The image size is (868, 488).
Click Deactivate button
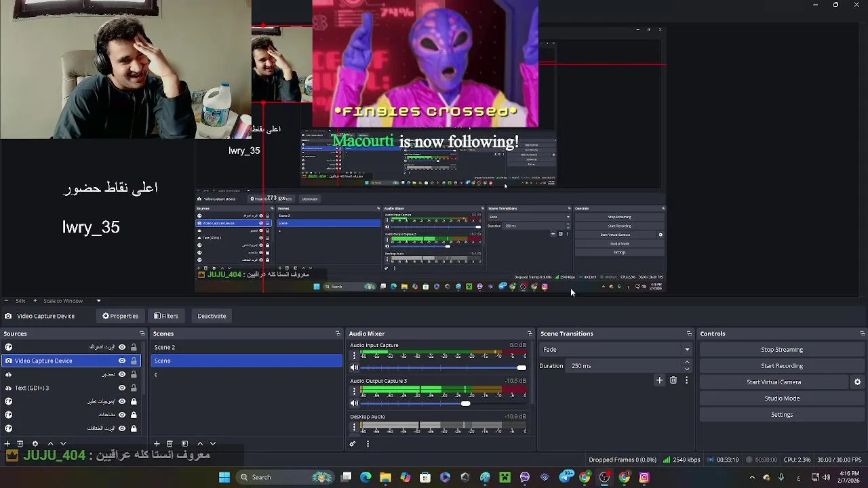pos(212,316)
